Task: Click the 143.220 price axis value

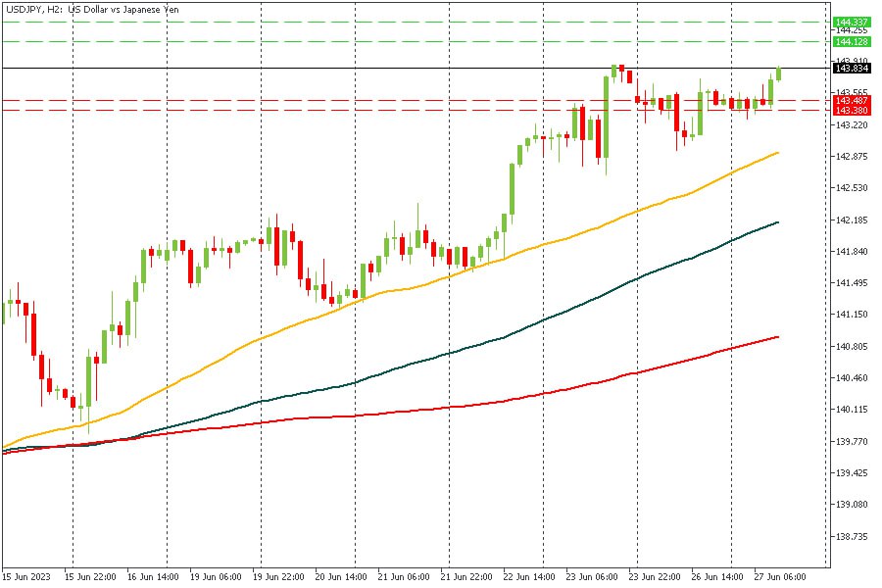Action: tap(853, 124)
